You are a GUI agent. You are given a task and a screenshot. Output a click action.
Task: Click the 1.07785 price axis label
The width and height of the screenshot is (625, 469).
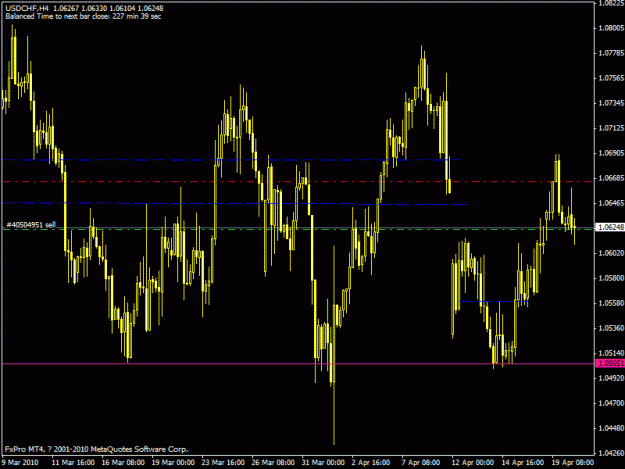point(611,53)
